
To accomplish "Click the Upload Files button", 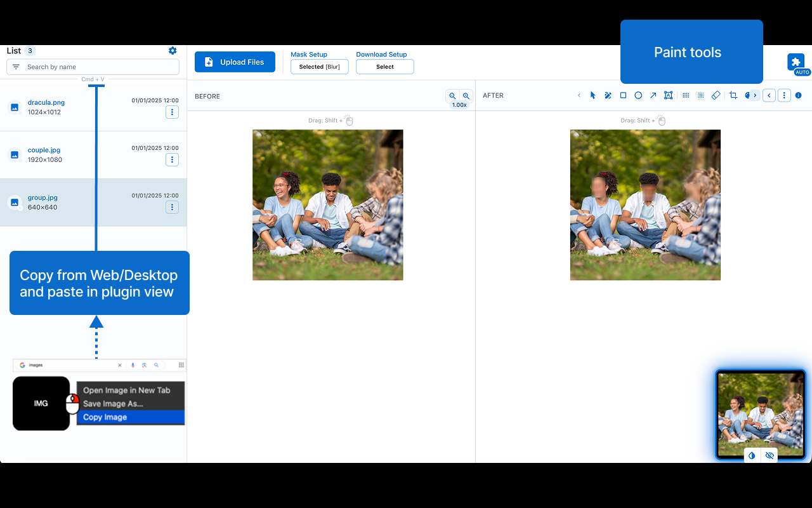I will tap(235, 62).
